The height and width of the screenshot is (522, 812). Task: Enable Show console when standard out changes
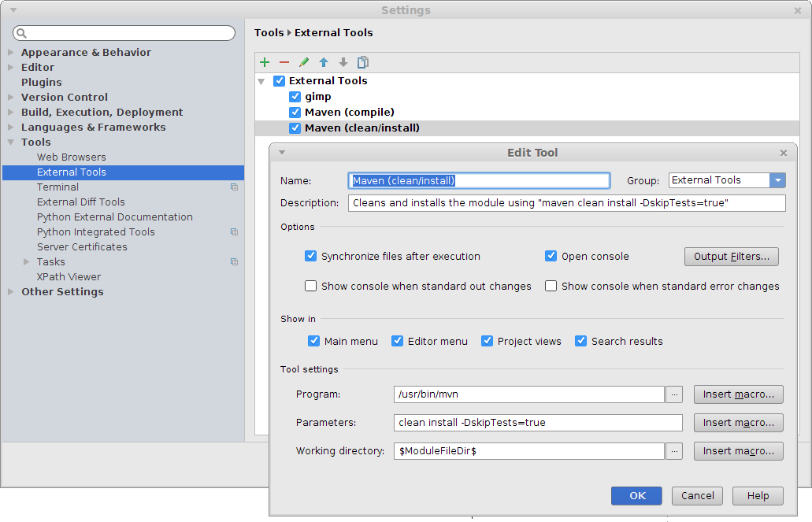click(311, 287)
